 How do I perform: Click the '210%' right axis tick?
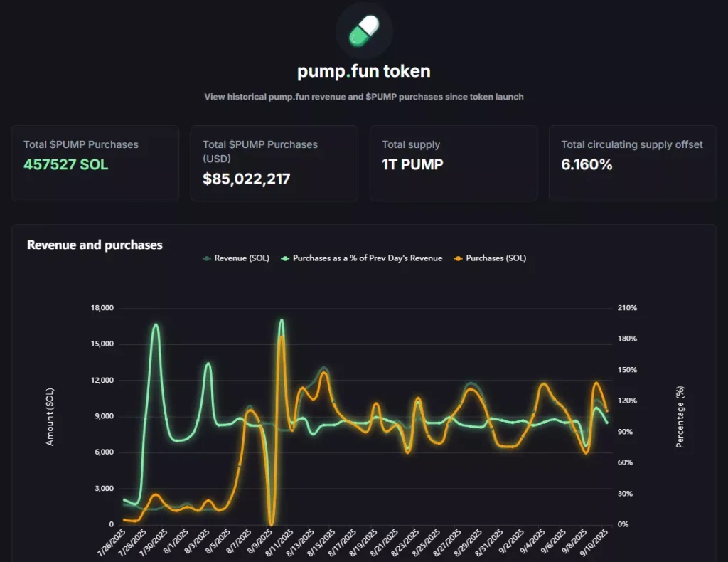[x=627, y=308]
